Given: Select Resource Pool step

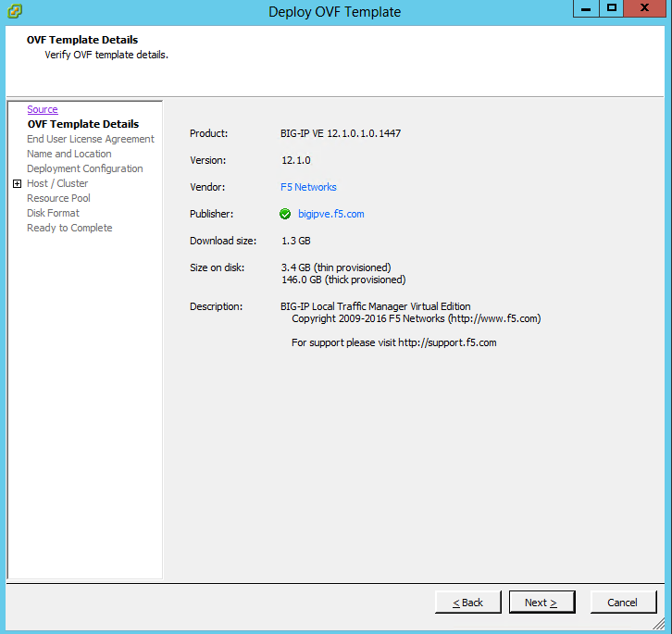Looking at the screenshot, I should [58, 198].
